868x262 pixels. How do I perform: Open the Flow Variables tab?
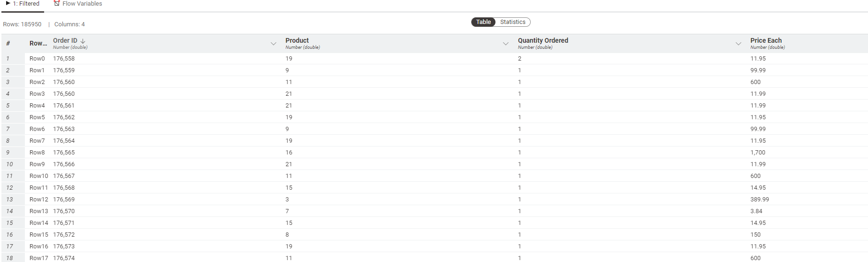pos(77,4)
